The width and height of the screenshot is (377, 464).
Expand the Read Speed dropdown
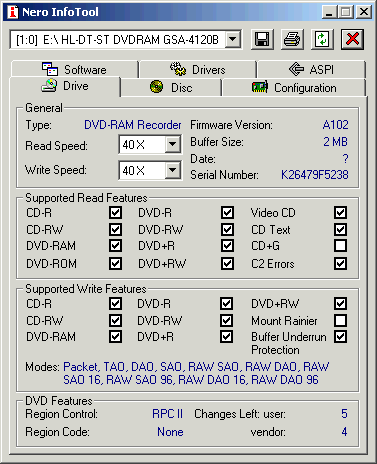pyautogui.click(x=173, y=144)
